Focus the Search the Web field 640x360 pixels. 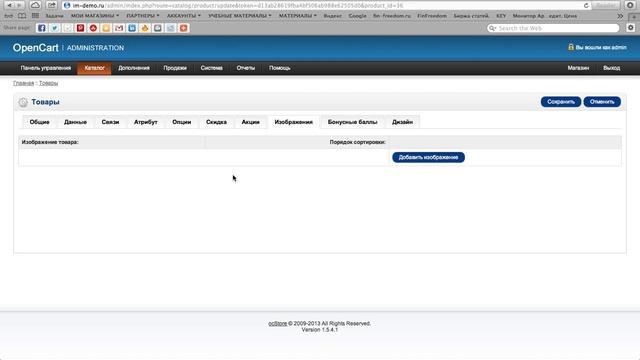pyautogui.click(x=553, y=28)
